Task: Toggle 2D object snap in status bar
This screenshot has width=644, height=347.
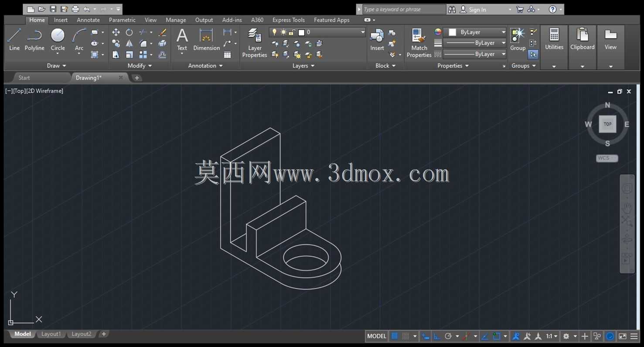Action: pyautogui.click(x=497, y=336)
